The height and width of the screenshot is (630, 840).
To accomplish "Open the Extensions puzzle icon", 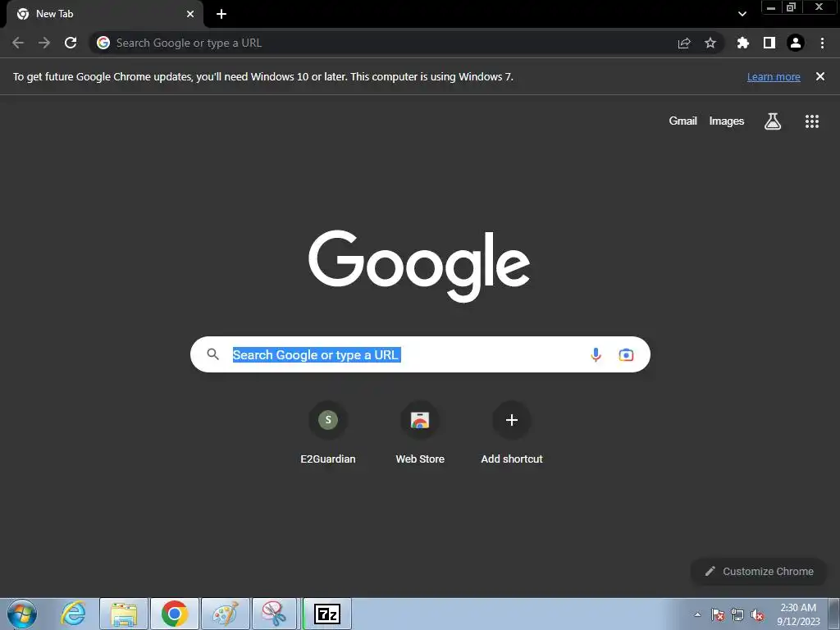I will pos(743,43).
